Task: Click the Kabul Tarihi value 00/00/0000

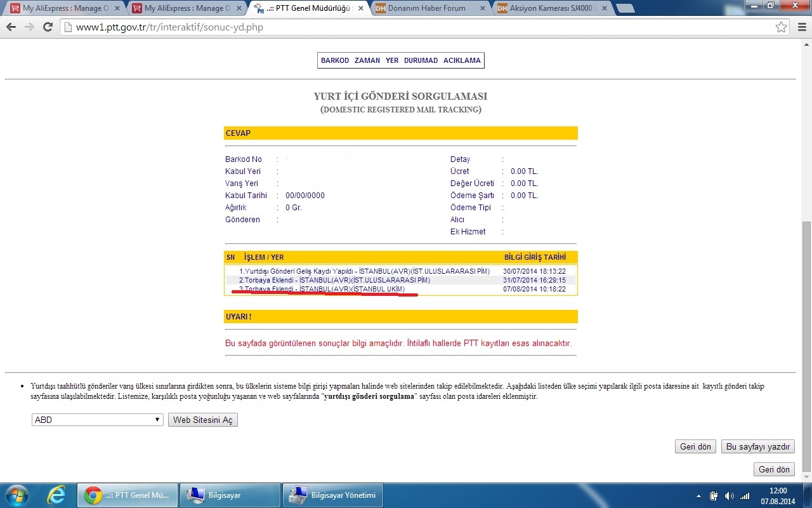Action: point(305,196)
